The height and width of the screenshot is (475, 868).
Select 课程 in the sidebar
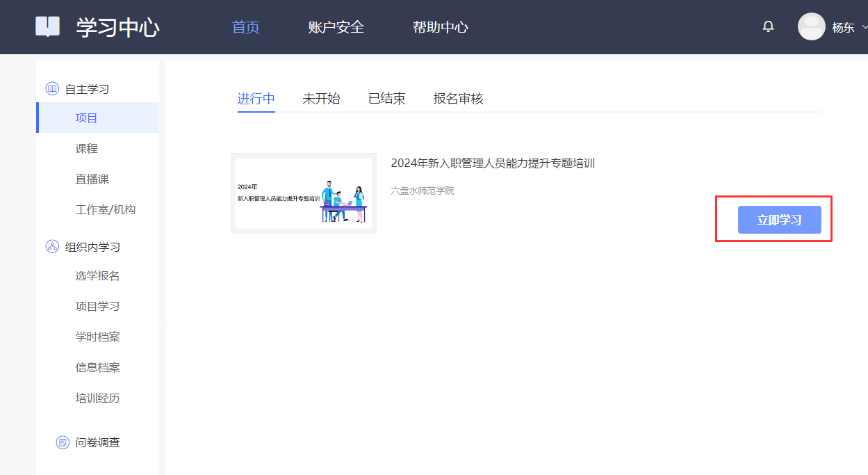pyautogui.click(x=87, y=148)
